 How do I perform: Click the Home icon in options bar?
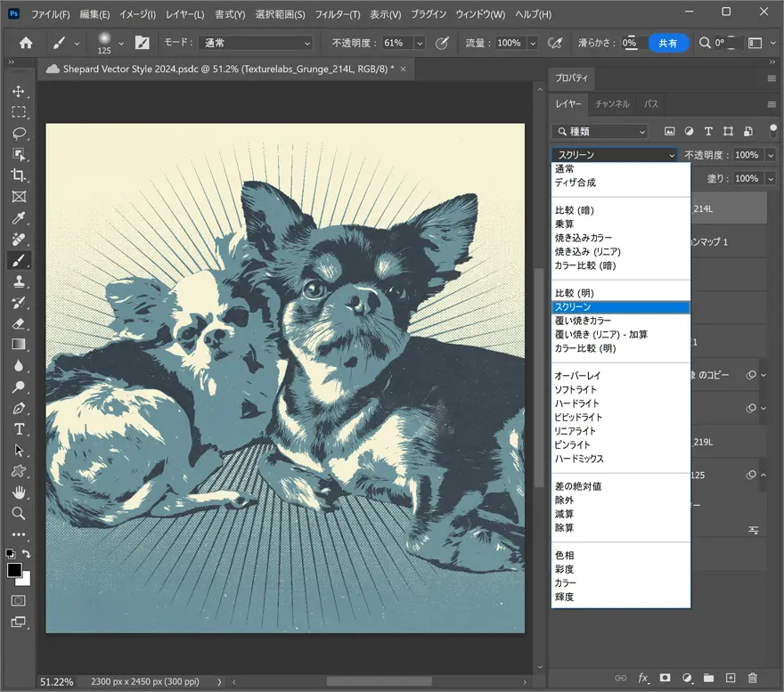[26, 43]
